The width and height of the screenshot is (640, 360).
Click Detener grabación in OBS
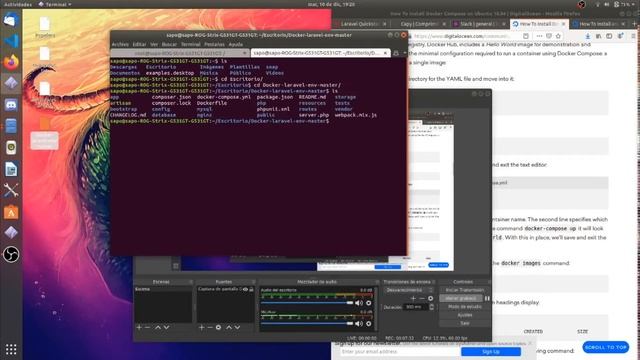click(x=461, y=298)
